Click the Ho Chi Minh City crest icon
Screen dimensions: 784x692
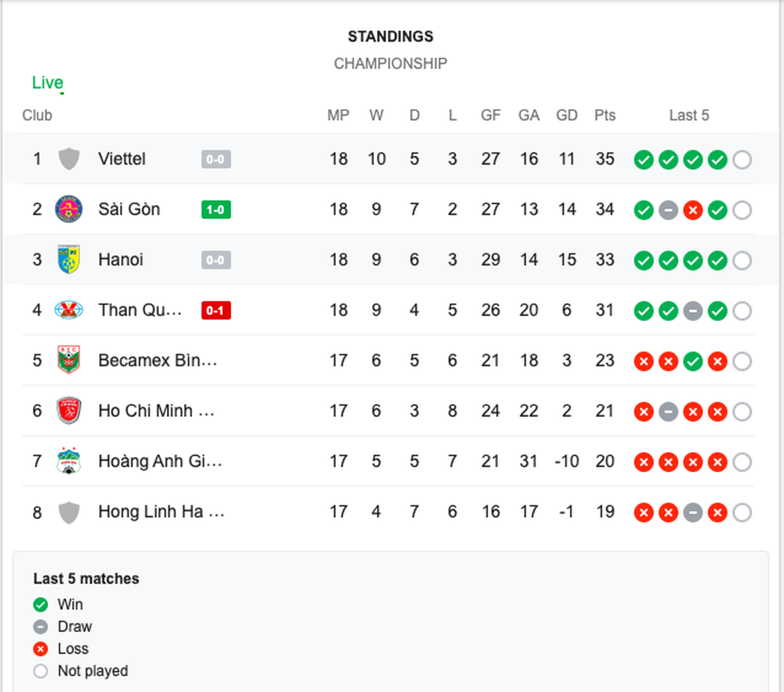tap(69, 410)
